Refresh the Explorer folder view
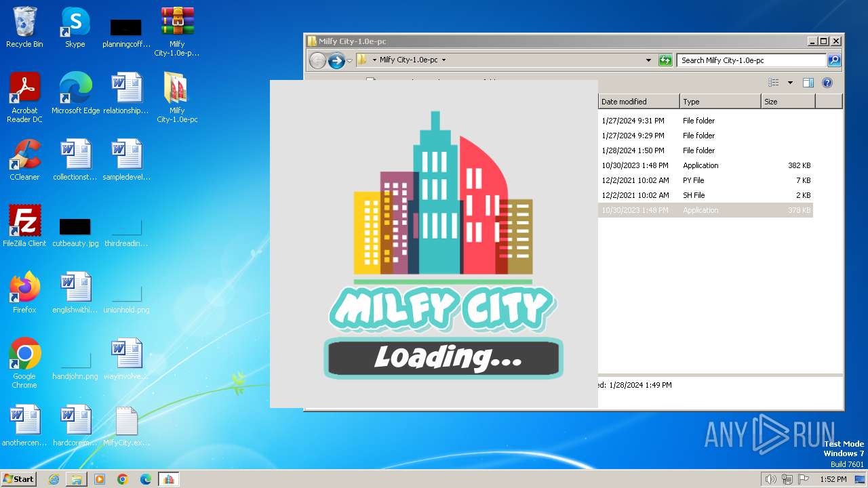868x488 pixels. pyautogui.click(x=666, y=60)
